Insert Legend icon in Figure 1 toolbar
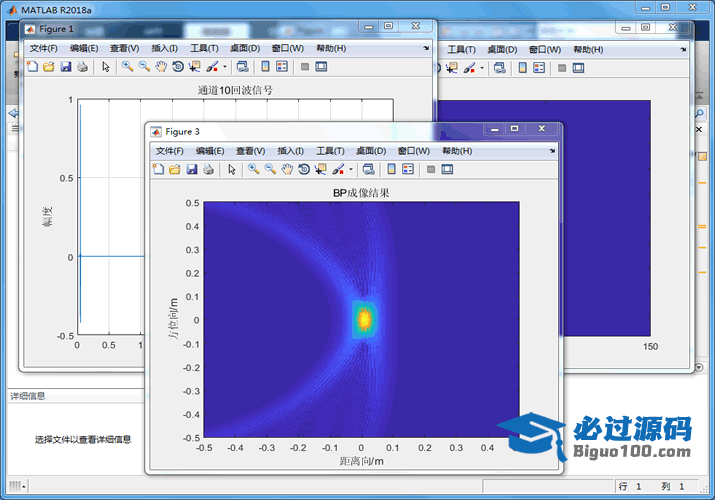The image size is (715, 500). point(282,67)
